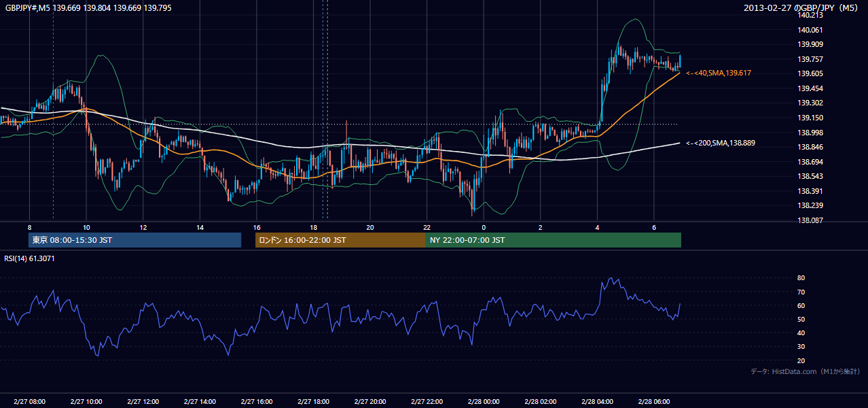The image size is (868, 408).
Task: Select the 東京 08:00-15:30 JST session bar
Action: click(134, 240)
